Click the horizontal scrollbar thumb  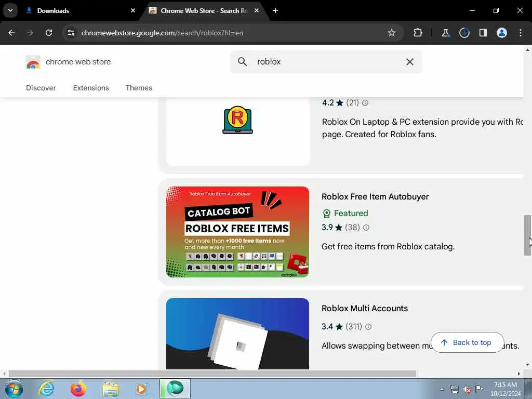[x=212, y=374]
